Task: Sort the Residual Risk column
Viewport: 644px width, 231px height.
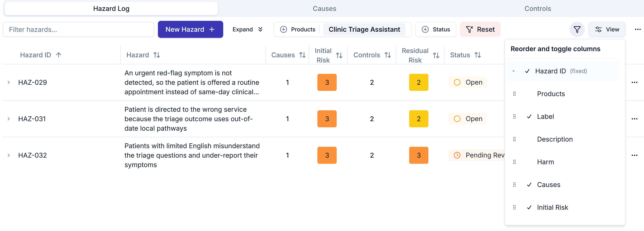Action: 436,55
